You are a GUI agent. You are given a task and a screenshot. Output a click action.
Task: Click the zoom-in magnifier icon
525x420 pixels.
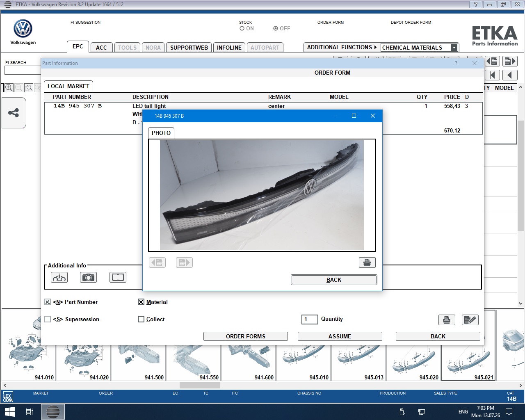[x=9, y=88]
